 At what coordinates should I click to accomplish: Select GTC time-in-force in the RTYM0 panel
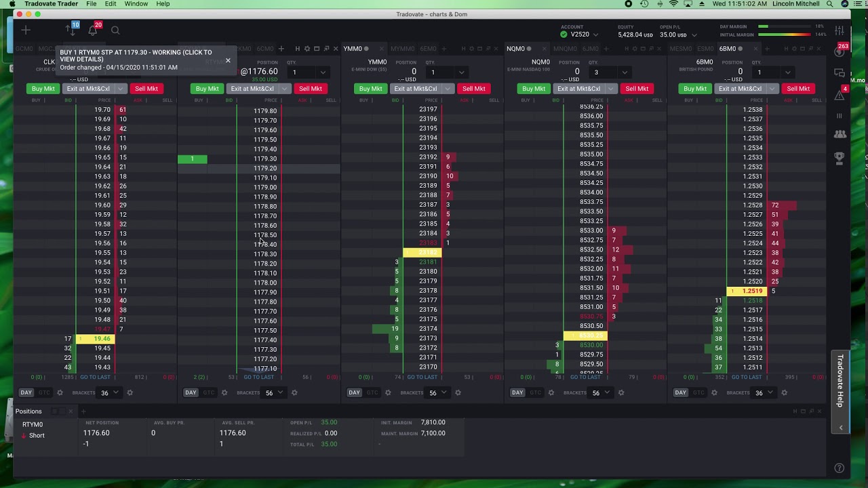coord(208,392)
